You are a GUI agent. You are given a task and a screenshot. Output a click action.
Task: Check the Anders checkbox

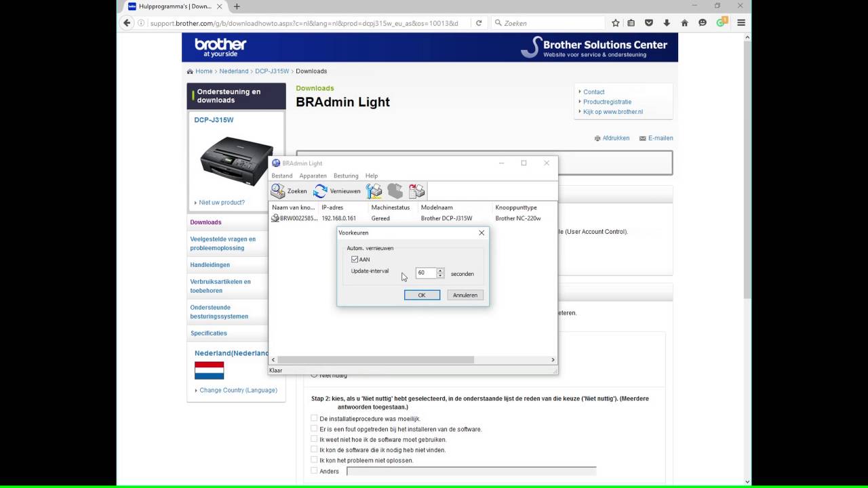pos(314,470)
